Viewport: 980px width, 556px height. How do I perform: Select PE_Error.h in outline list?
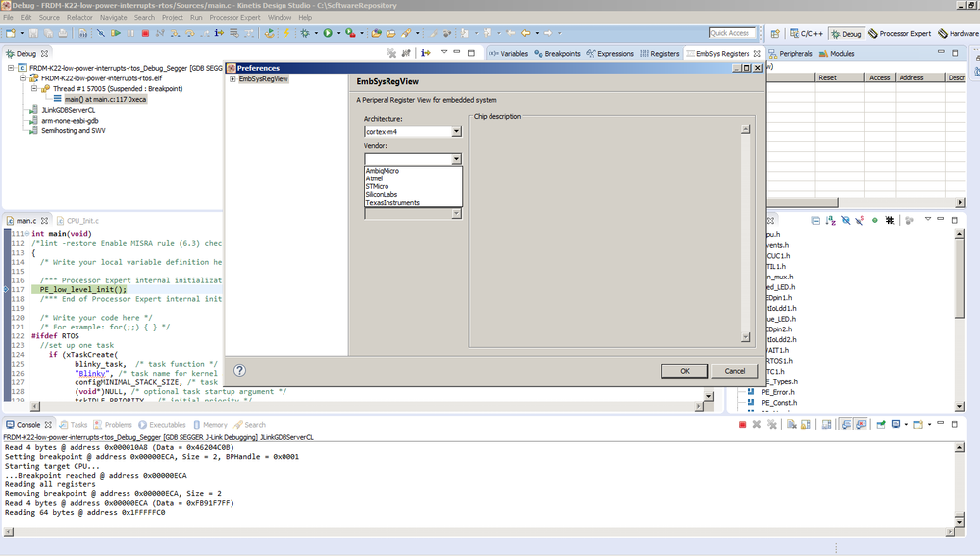(778, 392)
